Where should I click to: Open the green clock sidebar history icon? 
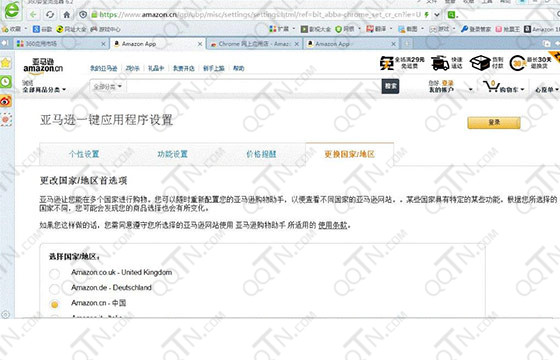[6, 82]
